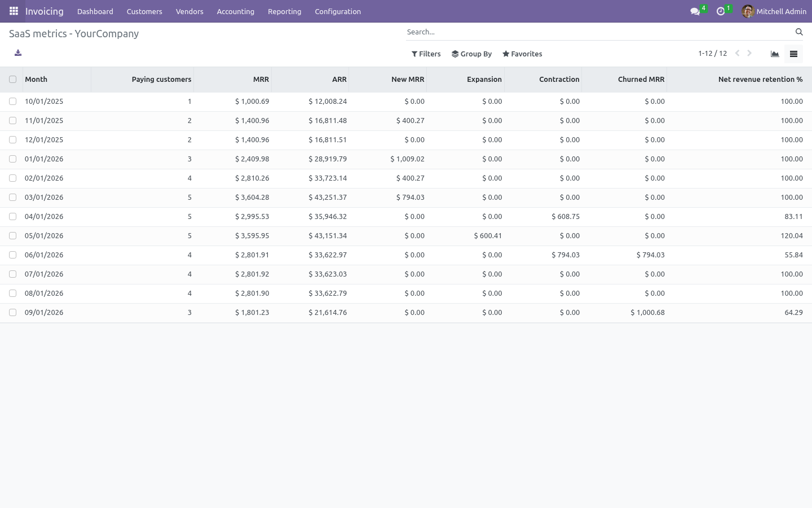Sort by Month column header
The height and width of the screenshot is (508, 812).
(x=57, y=80)
